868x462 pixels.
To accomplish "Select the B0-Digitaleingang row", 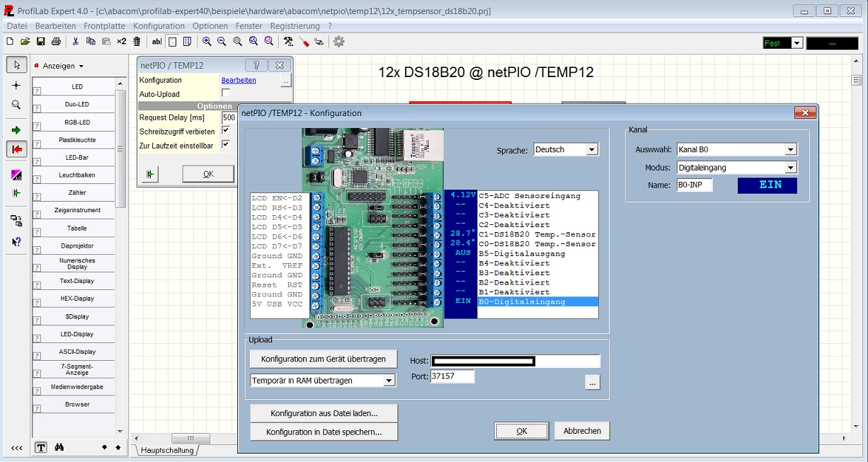I will click(x=538, y=301).
